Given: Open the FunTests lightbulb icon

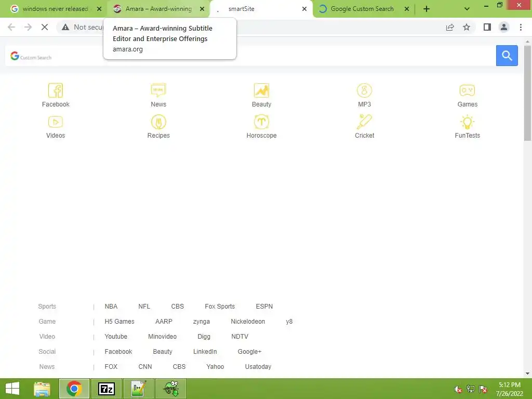Looking at the screenshot, I should tap(467, 122).
